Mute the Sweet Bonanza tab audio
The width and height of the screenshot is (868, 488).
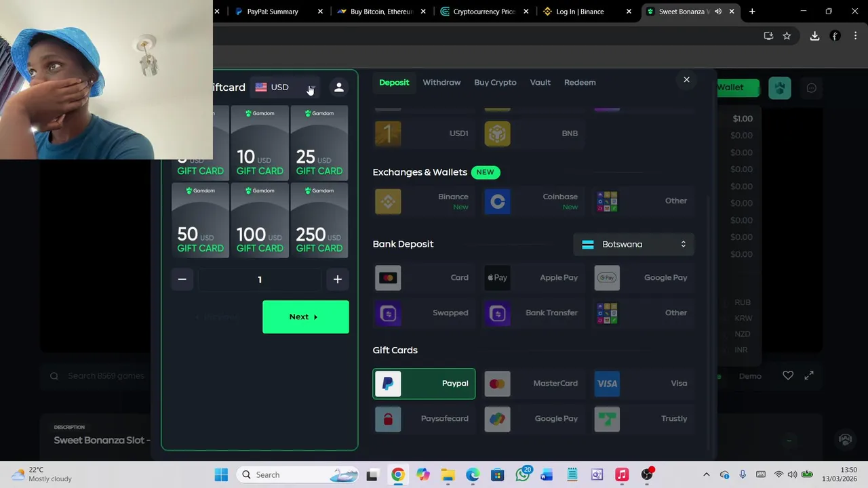(718, 12)
